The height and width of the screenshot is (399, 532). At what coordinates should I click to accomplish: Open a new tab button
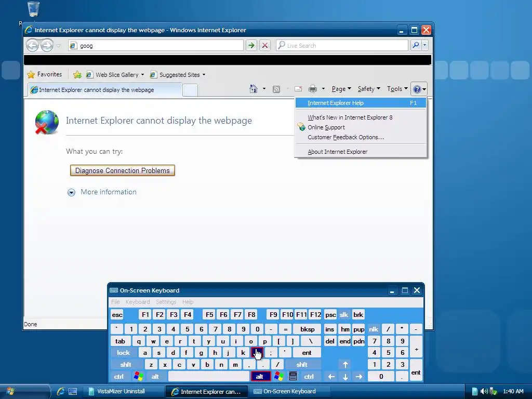pyautogui.click(x=190, y=90)
